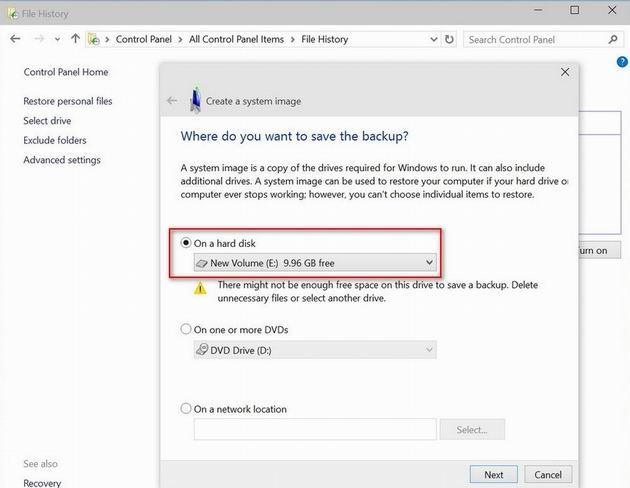Click the partially hidden Turn on button
Viewport: 630px width, 488px height.
click(x=599, y=250)
